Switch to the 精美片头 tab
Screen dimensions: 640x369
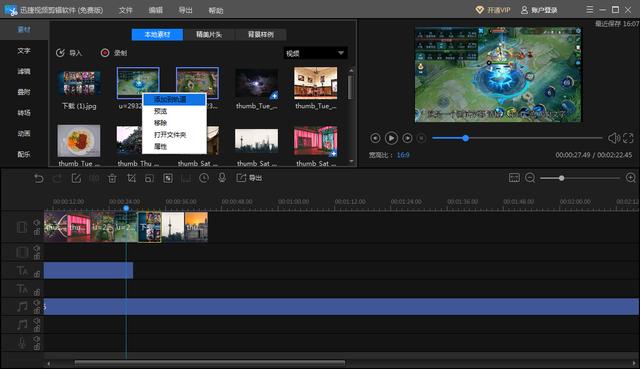pyautogui.click(x=209, y=35)
